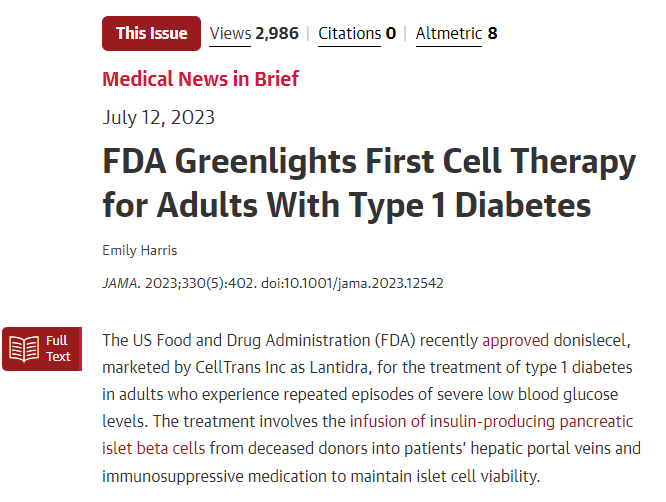This screenshot has width=666, height=502.
Task: Open the Citations 0 metric
Action: [x=357, y=33]
